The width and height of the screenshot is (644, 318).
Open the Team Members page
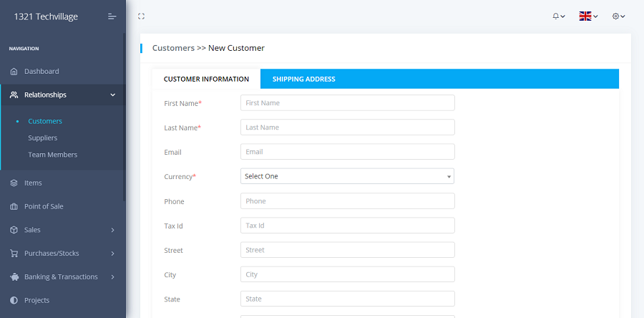click(52, 155)
